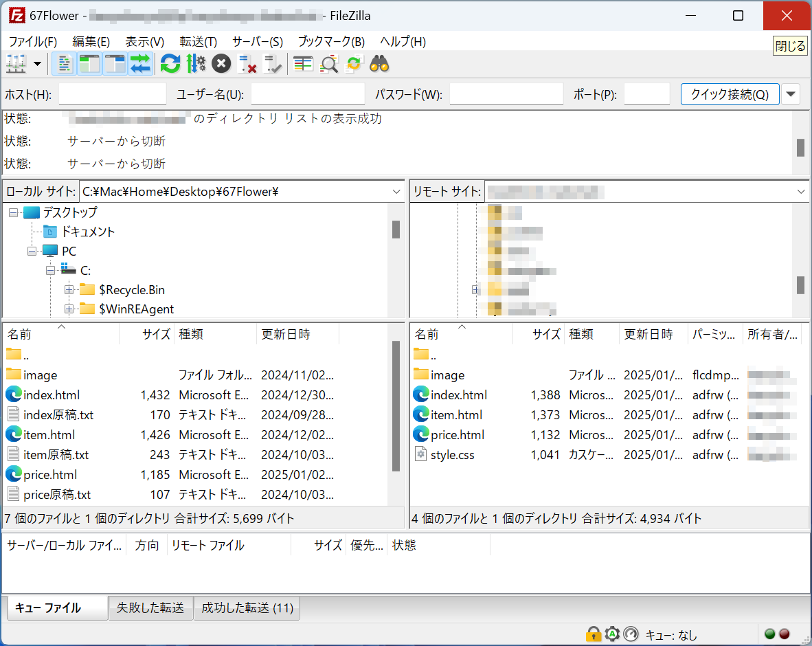Image resolution: width=812 pixels, height=646 pixels.
Task: Sort local files by 更新日時 column
Action: 297,334
